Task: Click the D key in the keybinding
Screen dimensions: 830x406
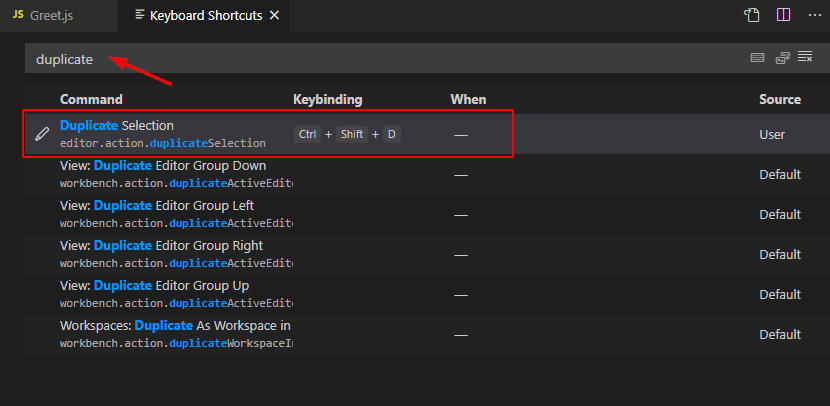Action: point(391,134)
